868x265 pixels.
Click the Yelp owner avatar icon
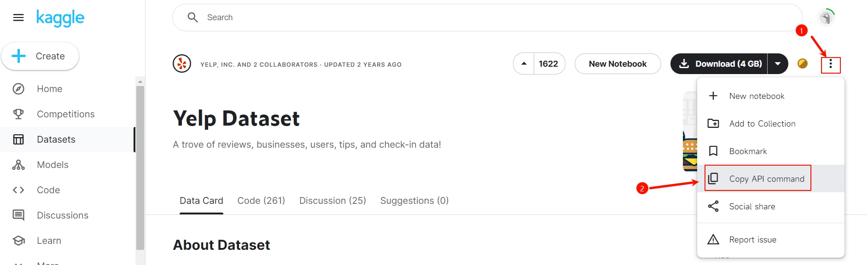point(182,64)
